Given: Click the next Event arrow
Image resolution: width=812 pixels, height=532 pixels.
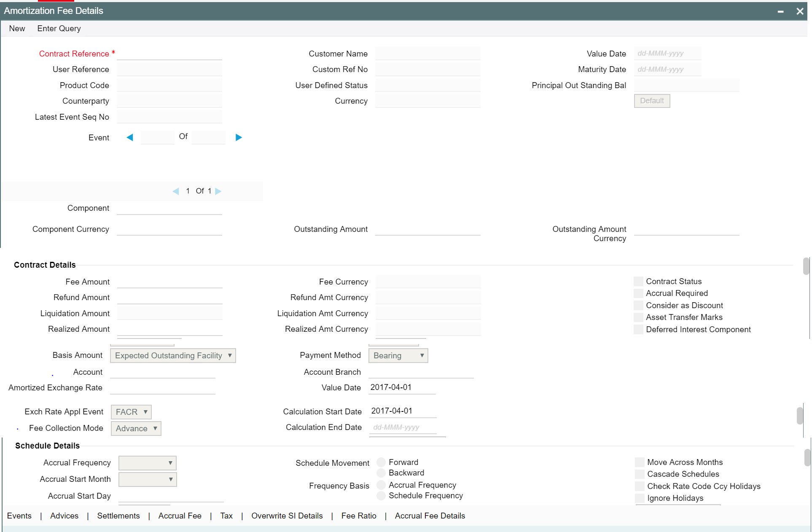Looking at the screenshot, I should point(239,137).
